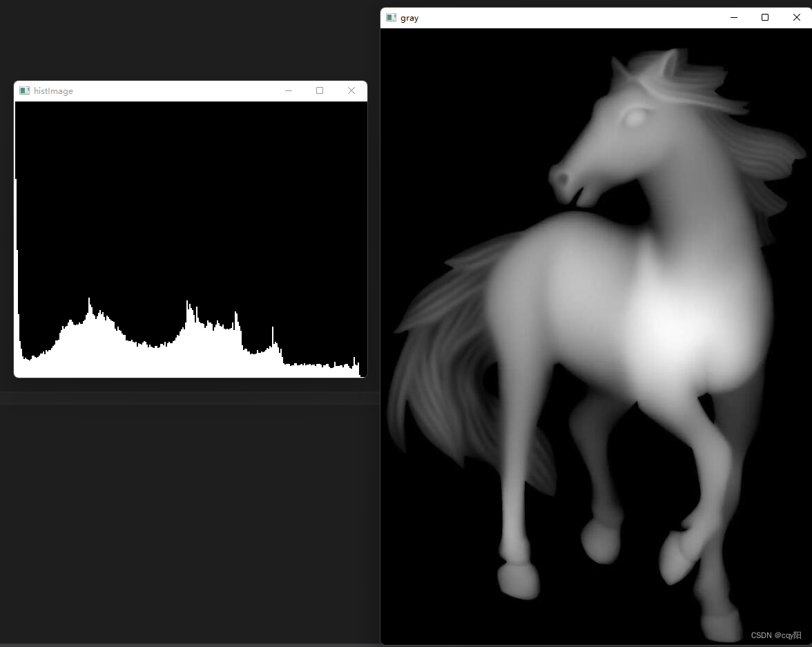
Task: Maximize the gray window
Action: pyautogui.click(x=765, y=17)
